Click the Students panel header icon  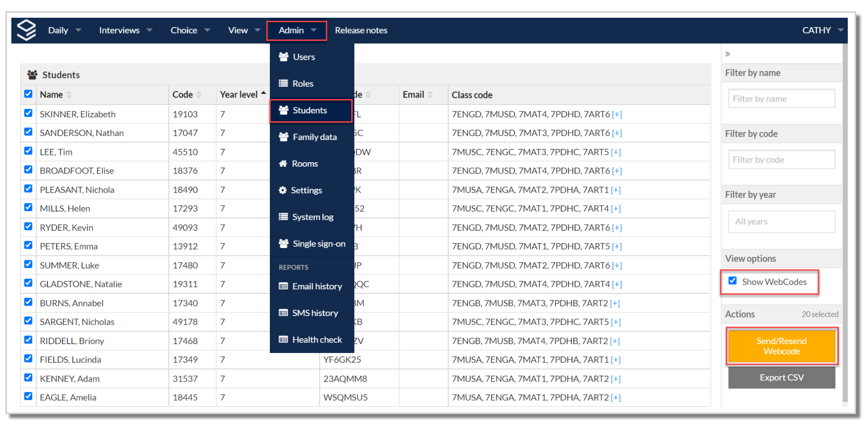pyautogui.click(x=33, y=74)
